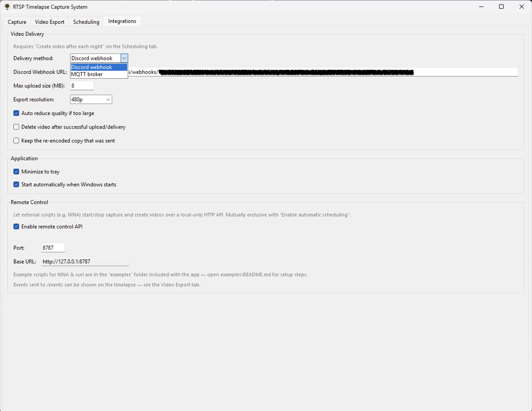Minimize the RTSP Timelapse window
Viewport: 532px width, 411px height.
tap(481, 7)
